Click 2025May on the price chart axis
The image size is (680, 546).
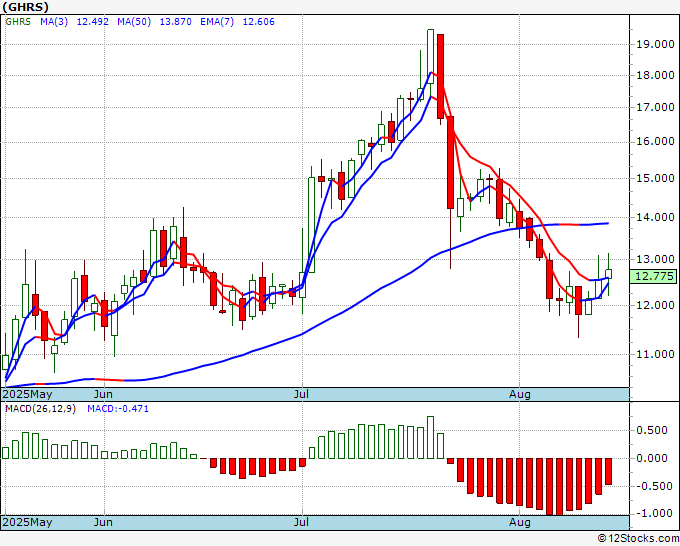27,394
